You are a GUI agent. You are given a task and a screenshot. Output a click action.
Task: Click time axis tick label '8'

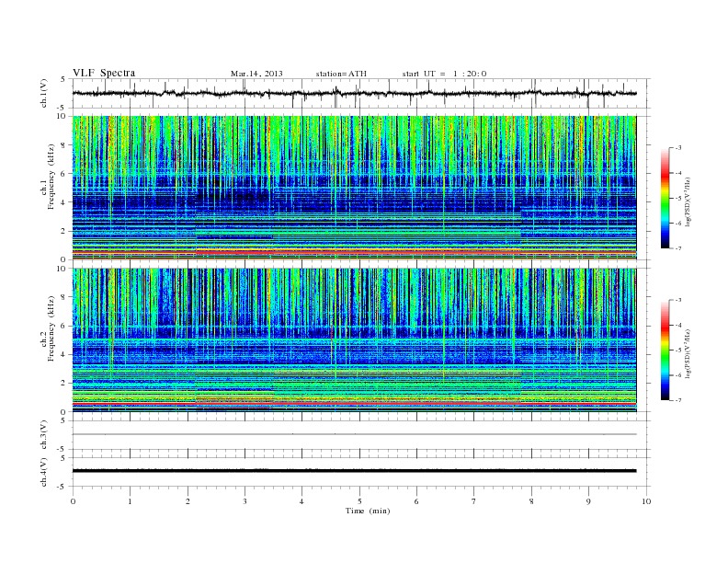pos(531,501)
